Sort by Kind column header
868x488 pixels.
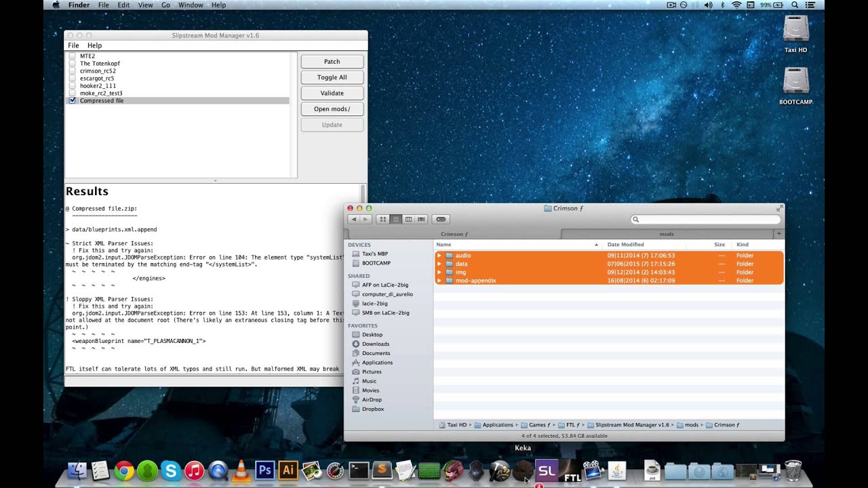pos(758,245)
